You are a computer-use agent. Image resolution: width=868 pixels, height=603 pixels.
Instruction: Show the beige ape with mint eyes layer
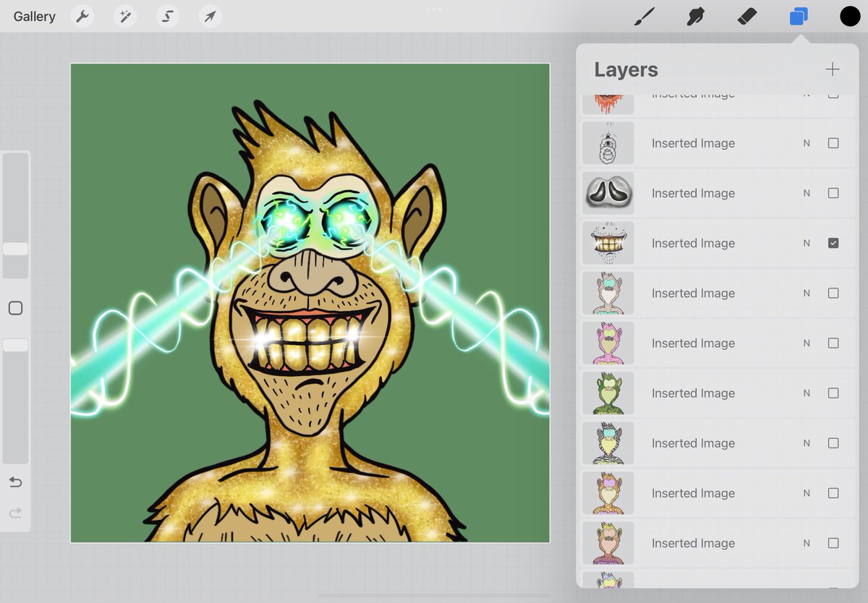point(833,293)
